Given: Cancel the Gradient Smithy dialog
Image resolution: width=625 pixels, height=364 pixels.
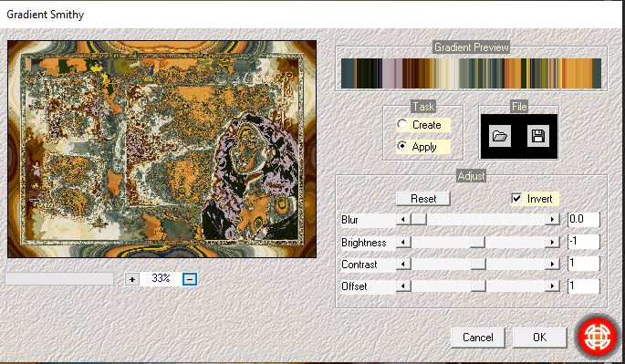Looking at the screenshot, I should click(x=478, y=338).
